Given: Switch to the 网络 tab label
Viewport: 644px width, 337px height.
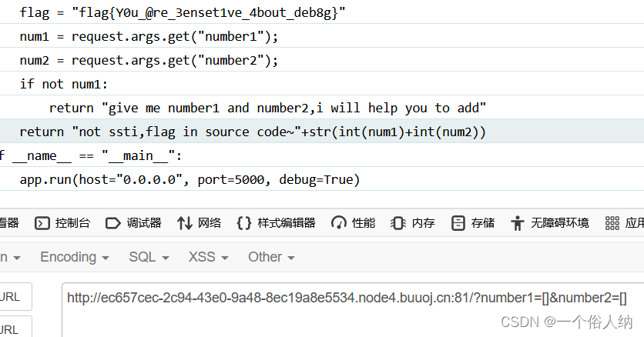Looking at the screenshot, I should [210, 223].
